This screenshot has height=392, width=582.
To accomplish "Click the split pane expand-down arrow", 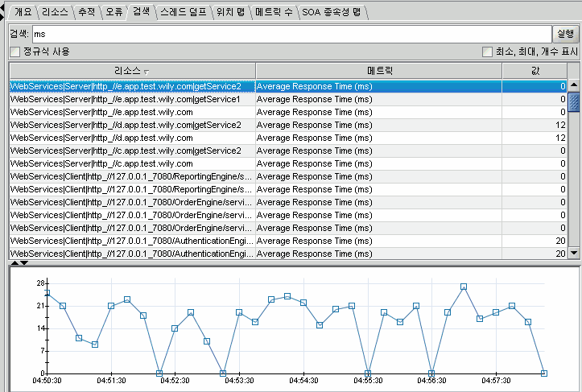I will point(24,262).
